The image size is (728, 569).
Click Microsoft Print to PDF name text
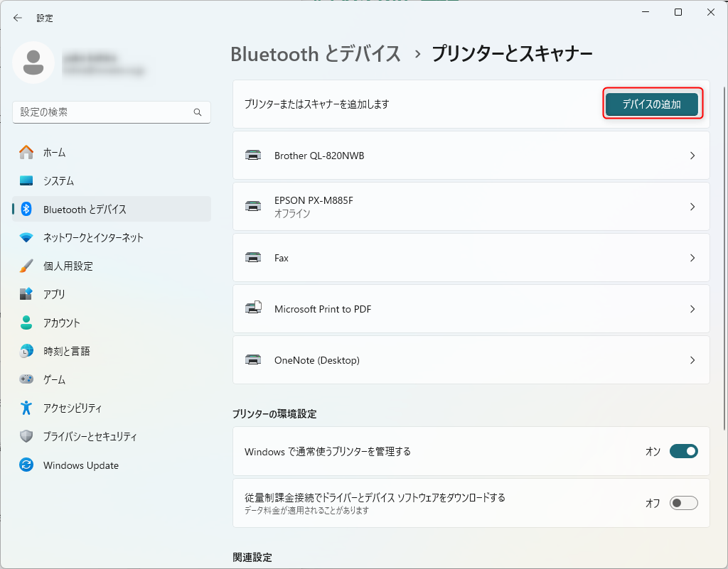click(x=323, y=309)
